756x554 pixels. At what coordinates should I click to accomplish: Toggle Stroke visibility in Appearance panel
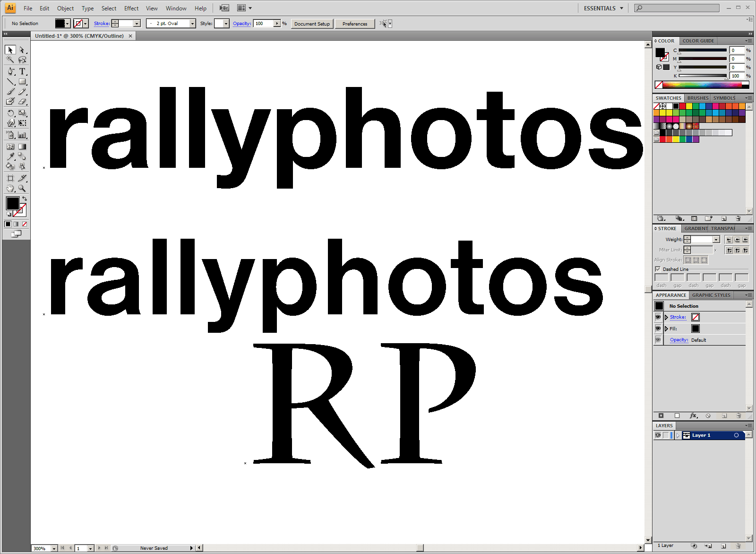click(x=658, y=317)
